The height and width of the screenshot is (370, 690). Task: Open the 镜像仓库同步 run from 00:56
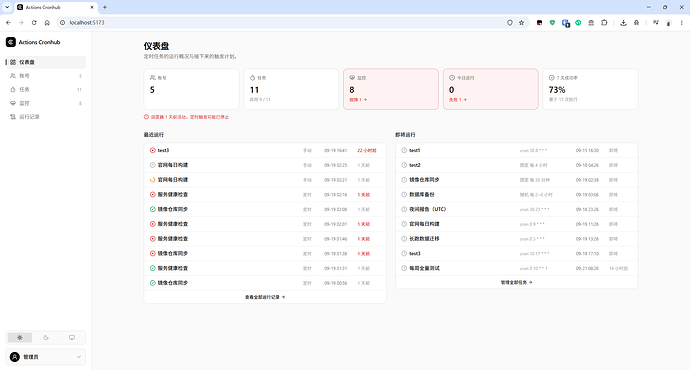265,283
